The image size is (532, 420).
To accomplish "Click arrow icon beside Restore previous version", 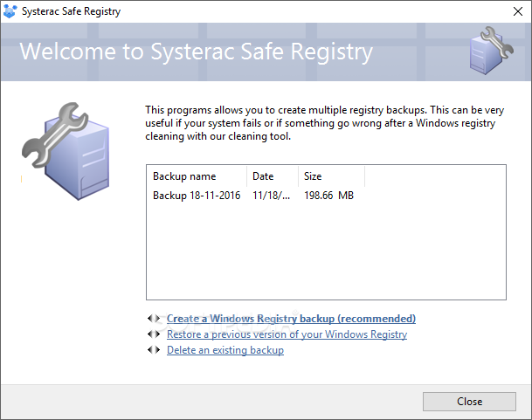I will point(154,334).
